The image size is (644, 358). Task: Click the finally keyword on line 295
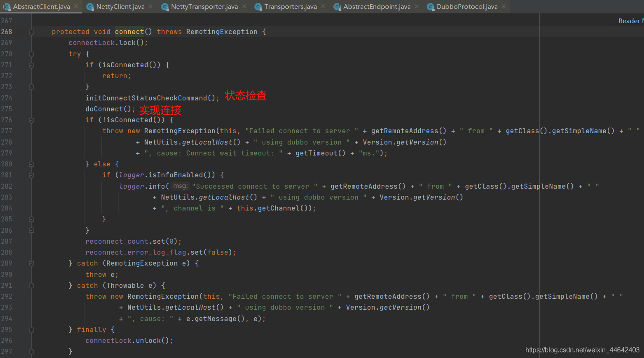(92, 330)
